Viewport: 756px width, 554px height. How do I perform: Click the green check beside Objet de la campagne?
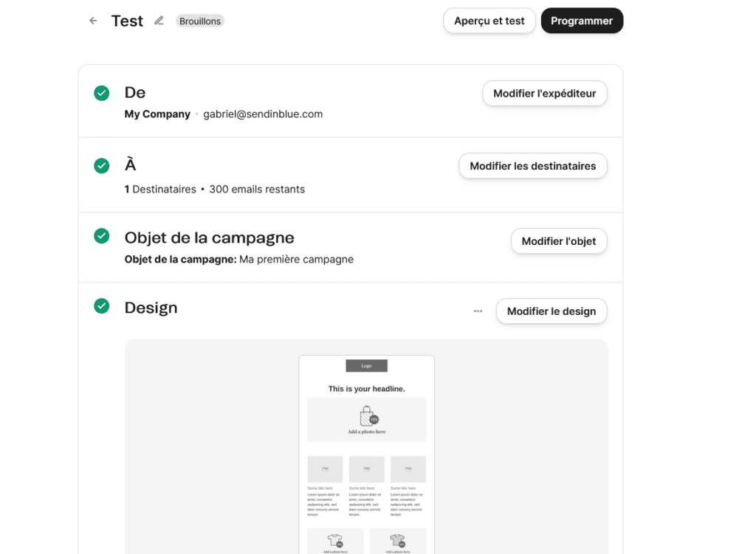coord(101,236)
